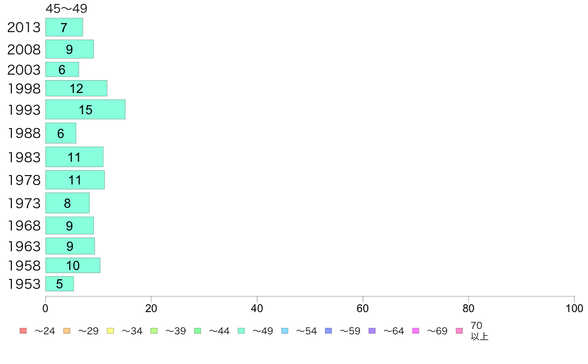
Task: Click the 1993 bar showing 15
Action: click(x=86, y=109)
